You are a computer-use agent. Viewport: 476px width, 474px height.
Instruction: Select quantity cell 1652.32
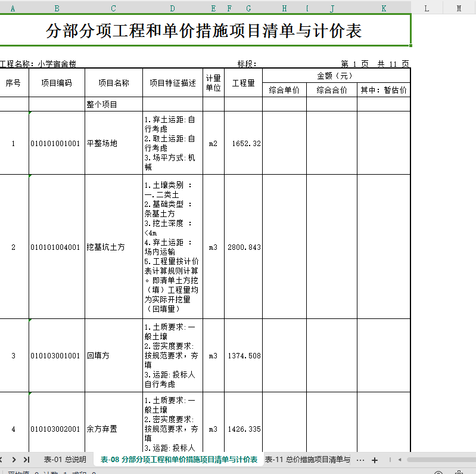243,143
